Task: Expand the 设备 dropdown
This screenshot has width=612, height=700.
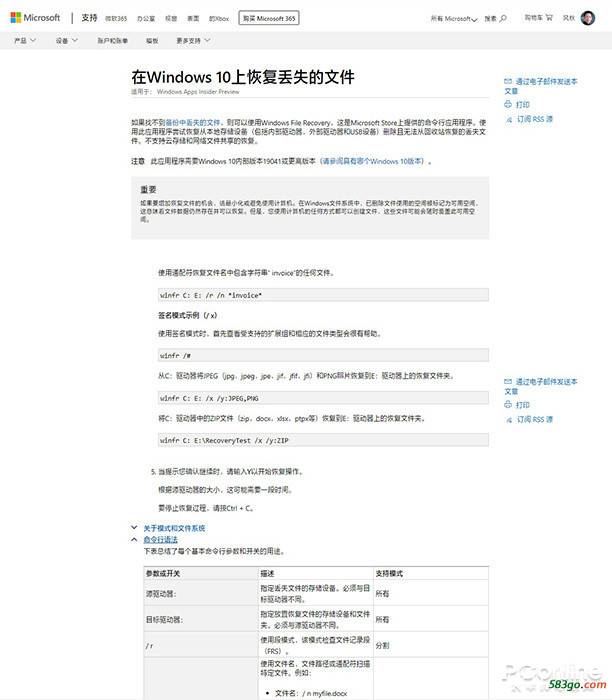Action: point(67,41)
